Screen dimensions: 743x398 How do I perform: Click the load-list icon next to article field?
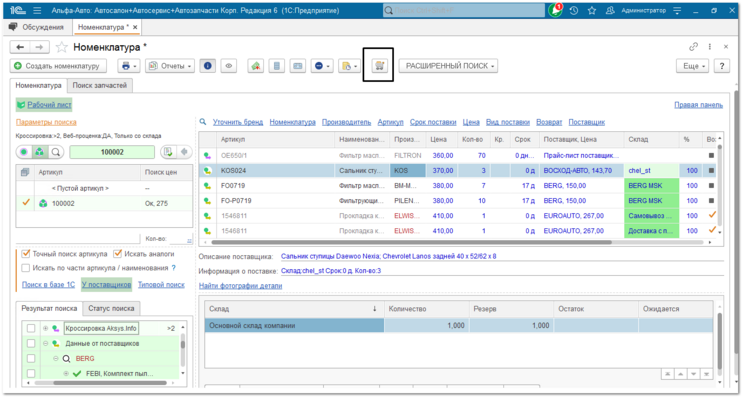168,152
